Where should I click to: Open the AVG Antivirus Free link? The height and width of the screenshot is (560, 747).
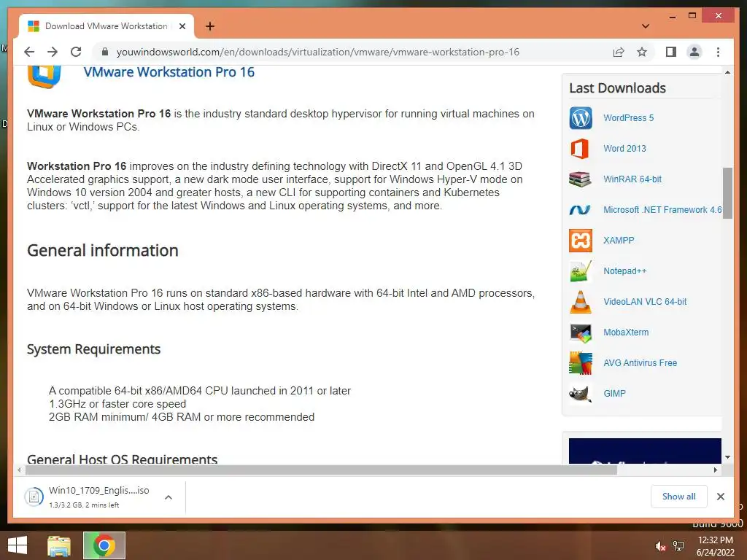640,363
